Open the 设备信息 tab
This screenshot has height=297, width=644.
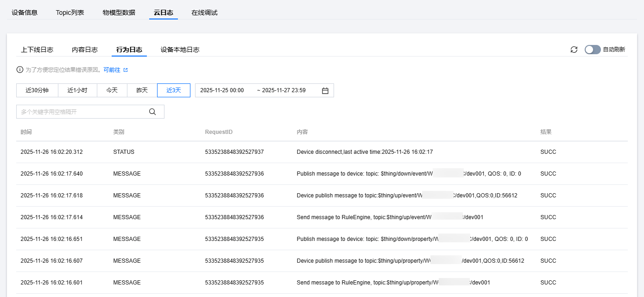tap(25, 13)
